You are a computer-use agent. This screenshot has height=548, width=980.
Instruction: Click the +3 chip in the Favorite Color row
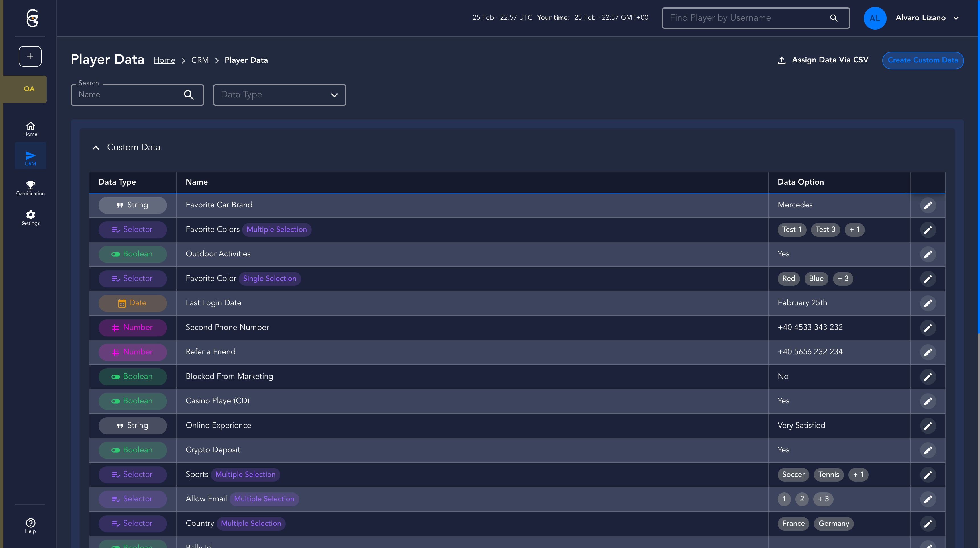(x=843, y=279)
